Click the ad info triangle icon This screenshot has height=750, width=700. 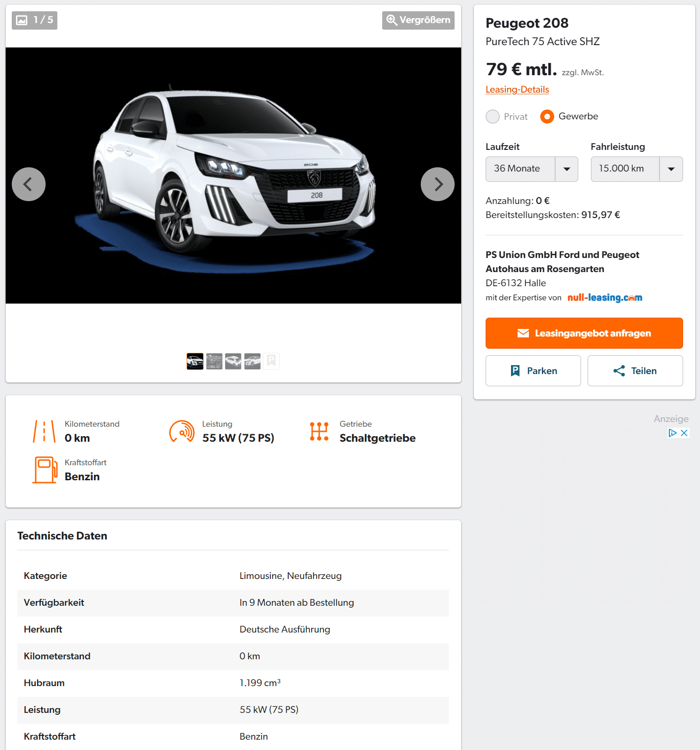(673, 433)
